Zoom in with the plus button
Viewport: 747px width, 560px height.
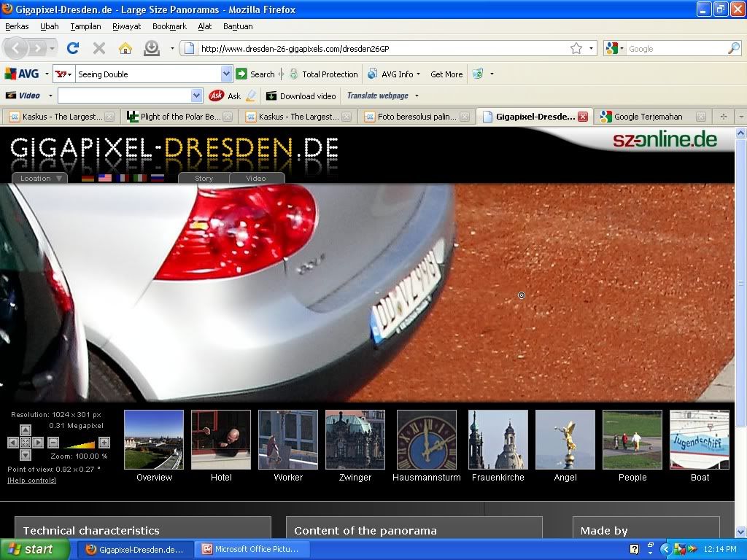[x=104, y=443]
